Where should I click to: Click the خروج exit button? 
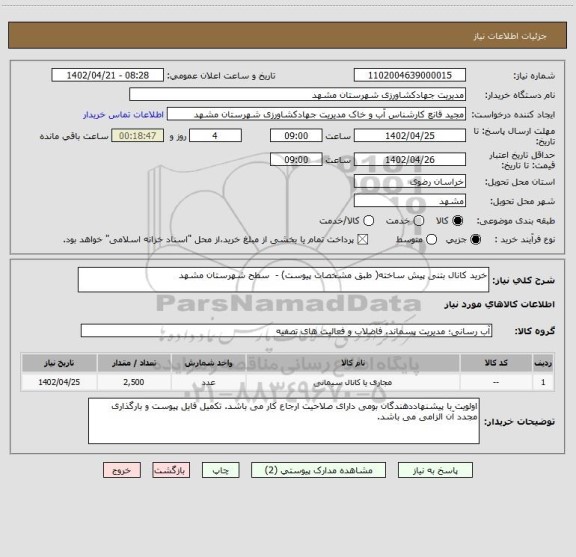click(x=122, y=470)
